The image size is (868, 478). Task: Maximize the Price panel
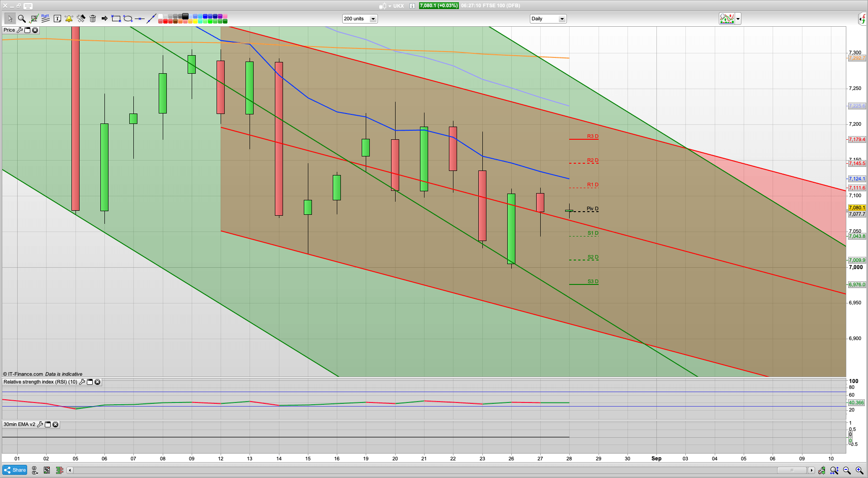[27, 30]
